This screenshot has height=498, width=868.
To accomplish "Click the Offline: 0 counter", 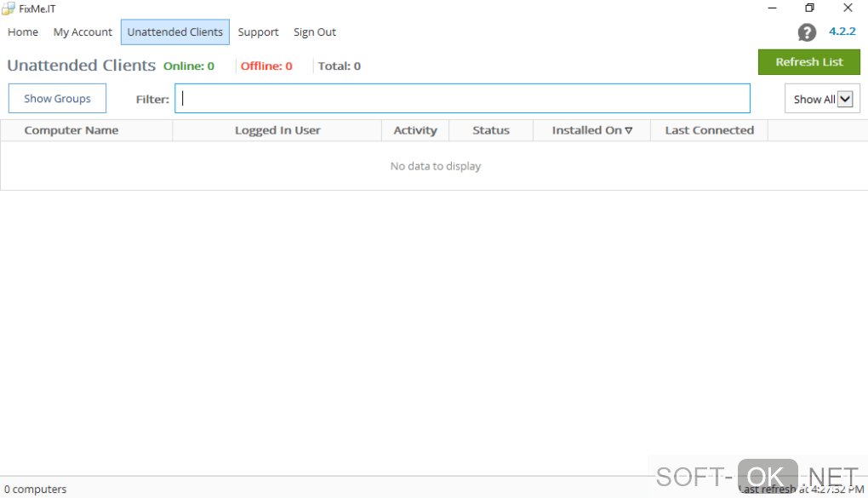I will pos(266,66).
